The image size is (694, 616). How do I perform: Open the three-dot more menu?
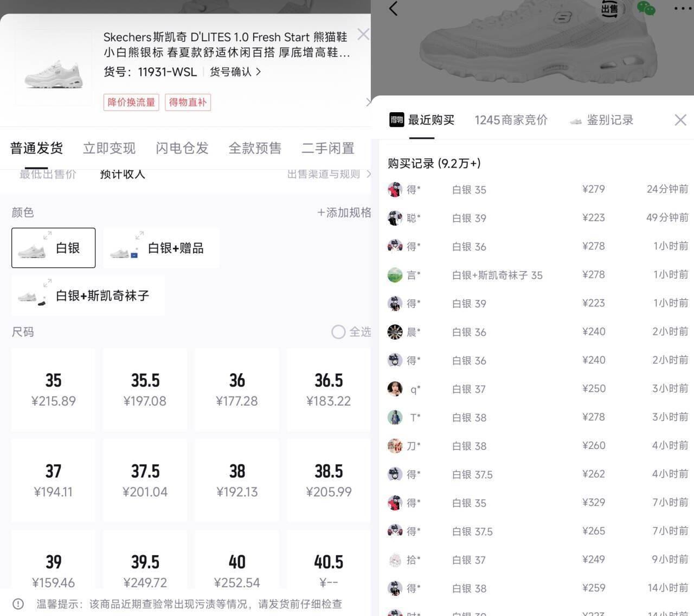(682, 8)
